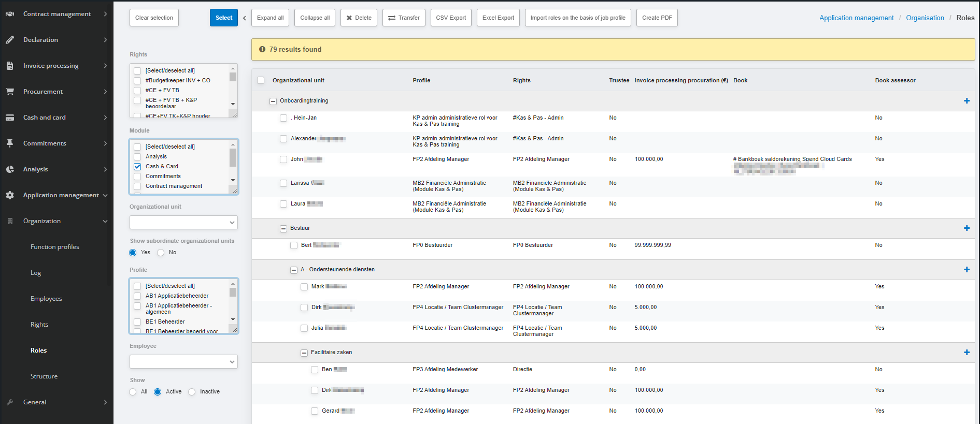Viewport: 980px width, 424px height.
Task: Add role with plus icon for Bestuur
Action: point(967,228)
